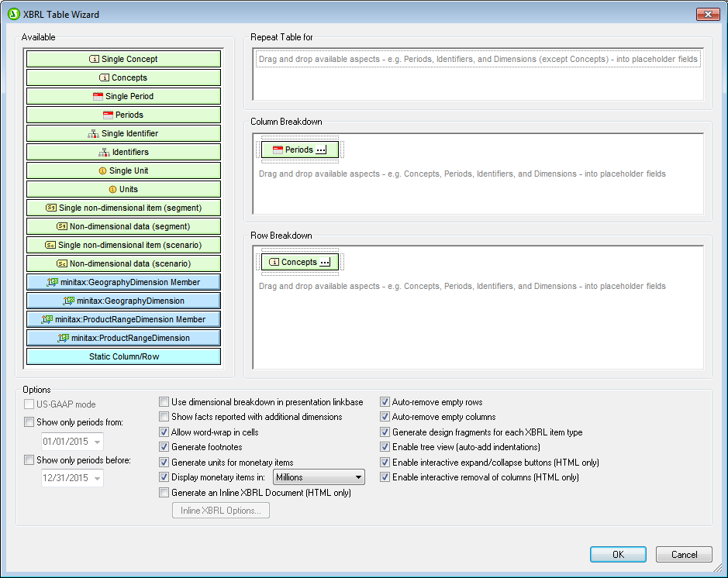
Task: Click the Single Unit coin icon
Action: (102, 170)
